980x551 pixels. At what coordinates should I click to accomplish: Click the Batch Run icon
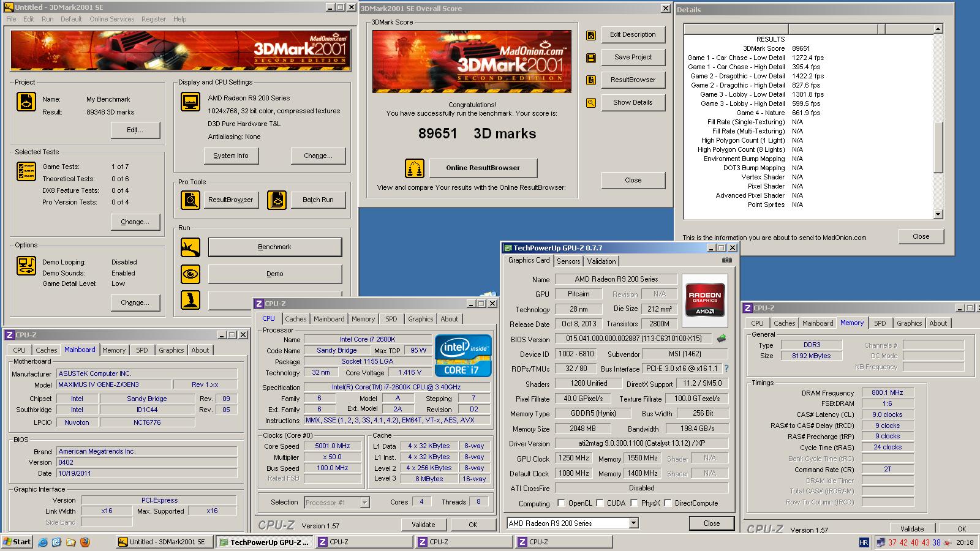(277, 200)
